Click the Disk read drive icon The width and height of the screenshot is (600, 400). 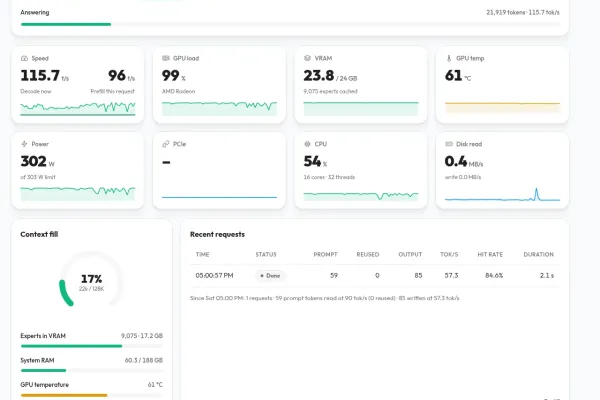click(x=449, y=144)
